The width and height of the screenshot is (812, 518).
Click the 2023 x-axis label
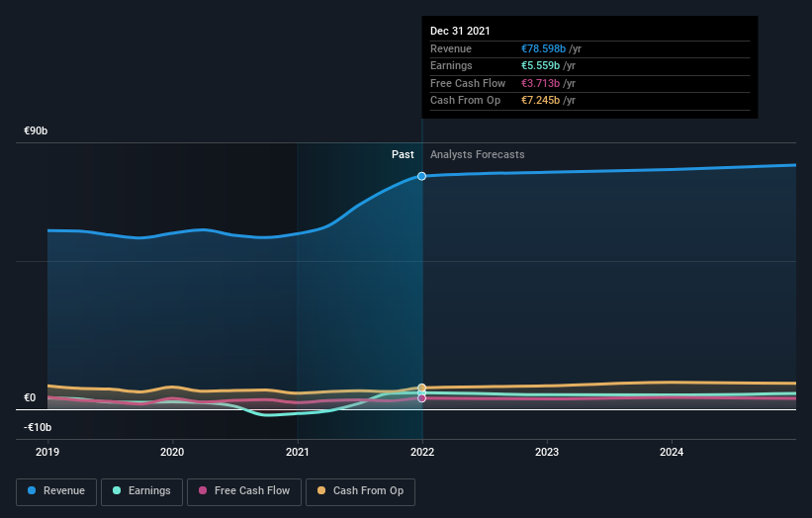coord(547,453)
